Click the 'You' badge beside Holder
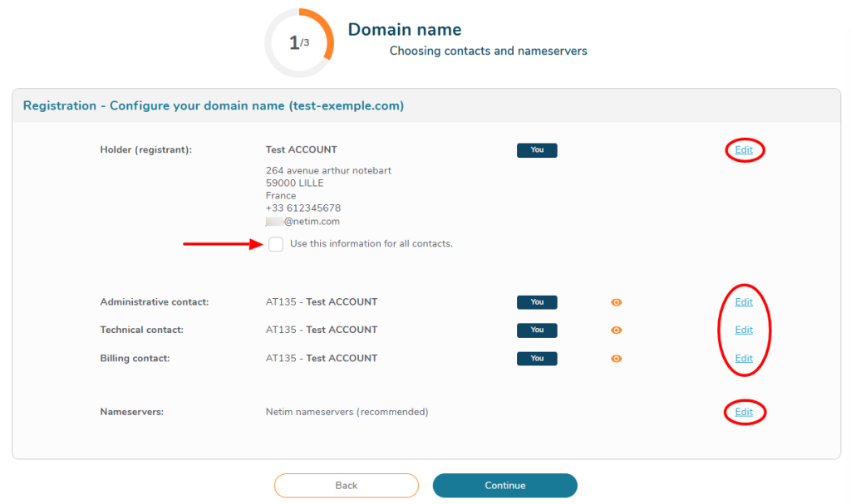The width and height of the screenshot is (851, 504). [x=537, y=150]
